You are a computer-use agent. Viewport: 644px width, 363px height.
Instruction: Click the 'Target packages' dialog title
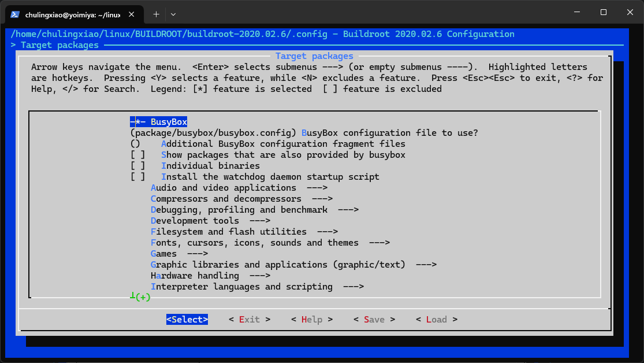pyautogui.click(x=314, y=56)
